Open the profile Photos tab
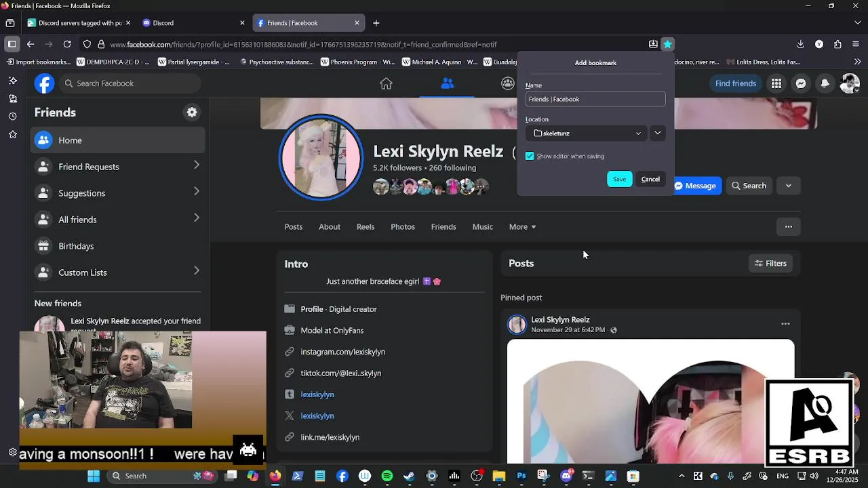 click(403, 227)
